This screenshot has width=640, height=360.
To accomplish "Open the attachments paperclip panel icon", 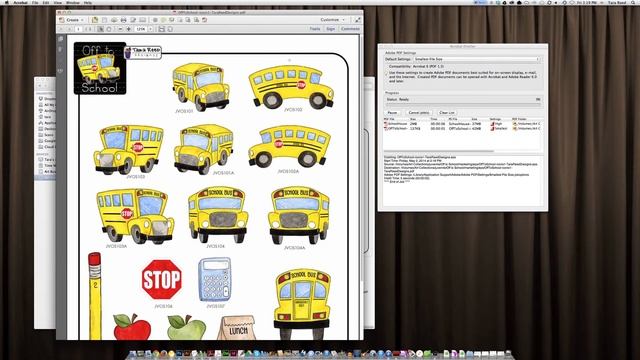I will 61,60.
